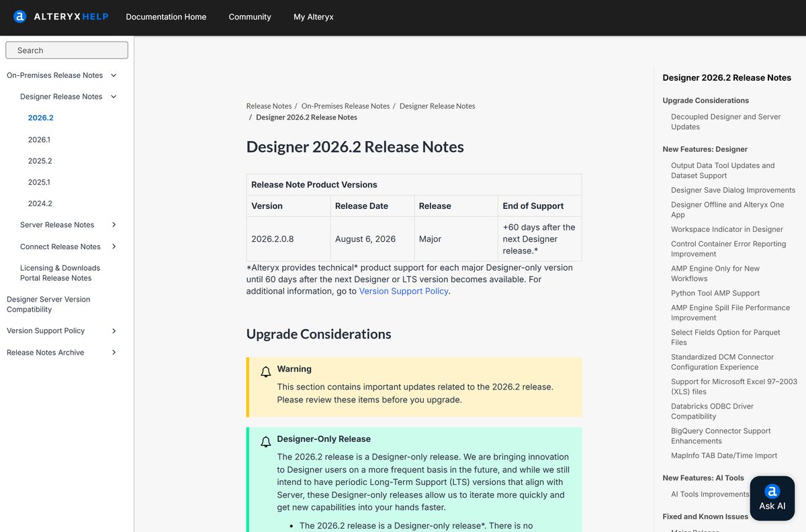
Task: Click the bell icon beside Designer-Only Release
Action: 266,441
